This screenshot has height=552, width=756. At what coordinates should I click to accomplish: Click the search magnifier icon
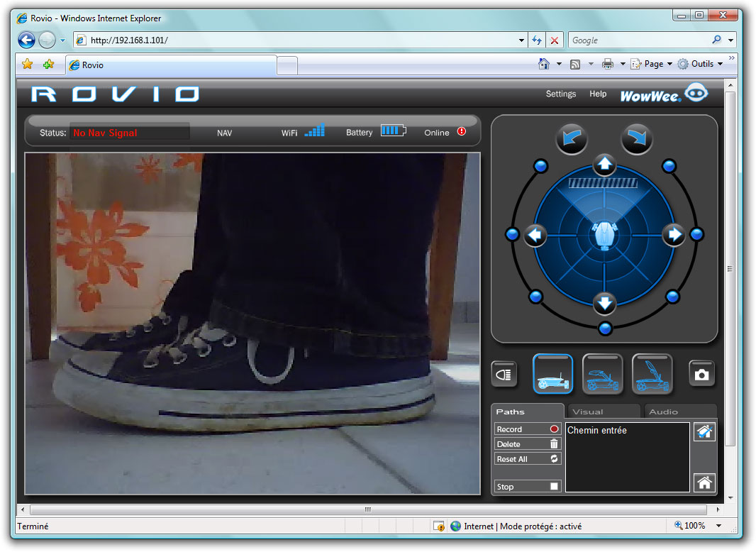click(x=717, y=40)
